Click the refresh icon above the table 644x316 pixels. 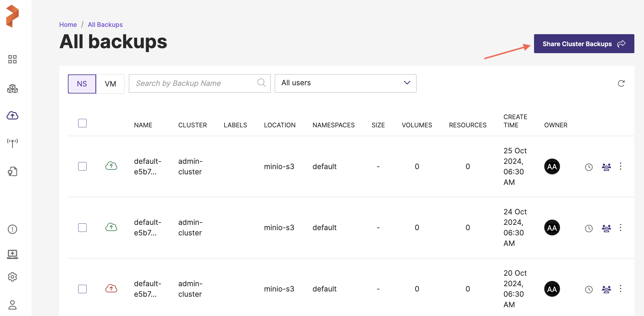point(621,84)
